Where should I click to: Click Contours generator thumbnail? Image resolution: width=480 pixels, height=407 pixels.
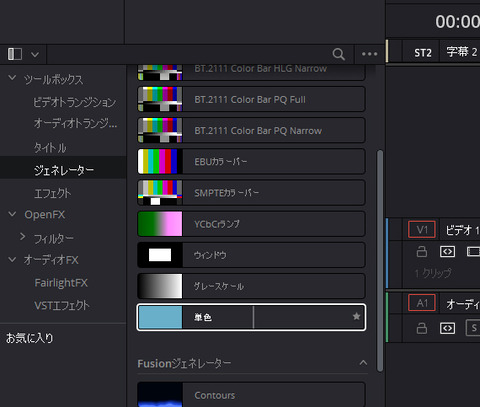160,395
